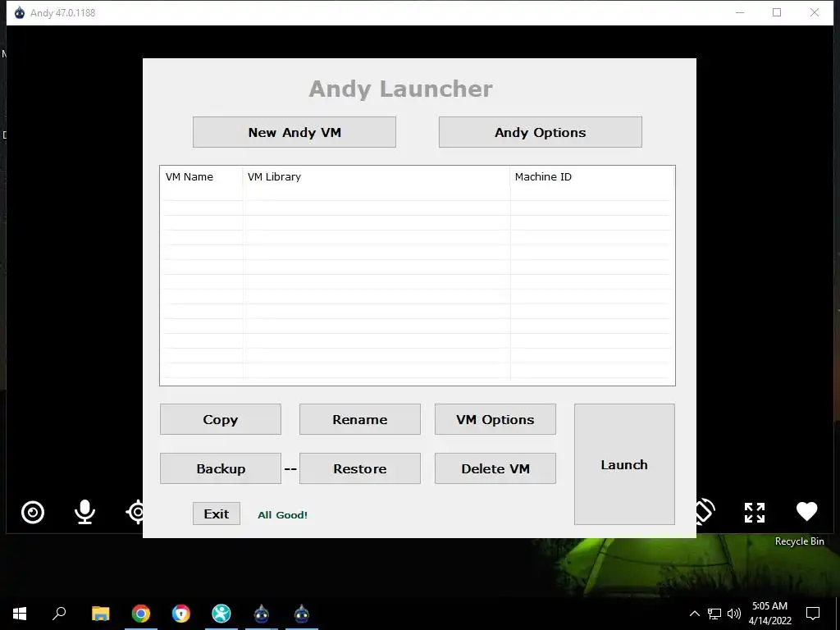Click the 'All Good!' status text
Image resolution: width=840 pixels, height=630 pixels.
pos(282,515)
